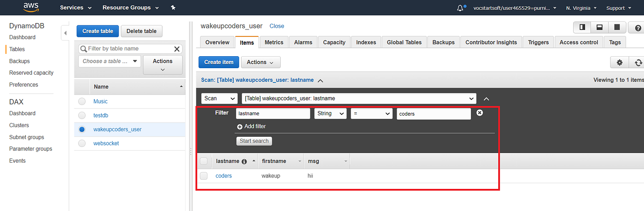The width and height of the screenshot is (644, 211).
Task: Switch to the Triggers tab
Action: click(x=539, y=42)
